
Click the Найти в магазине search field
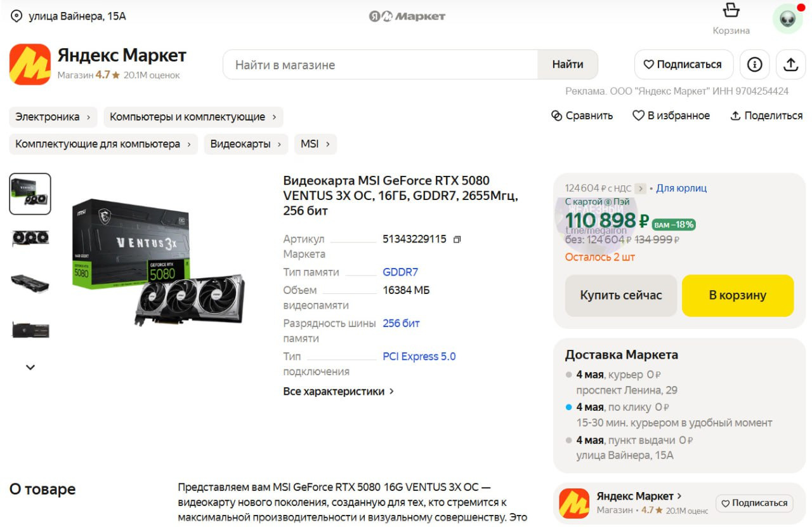click(381, 65)
